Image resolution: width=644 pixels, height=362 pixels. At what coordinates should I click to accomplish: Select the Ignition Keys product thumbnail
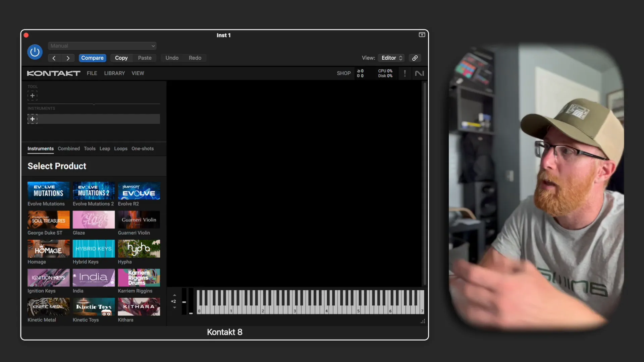(49, 278)
